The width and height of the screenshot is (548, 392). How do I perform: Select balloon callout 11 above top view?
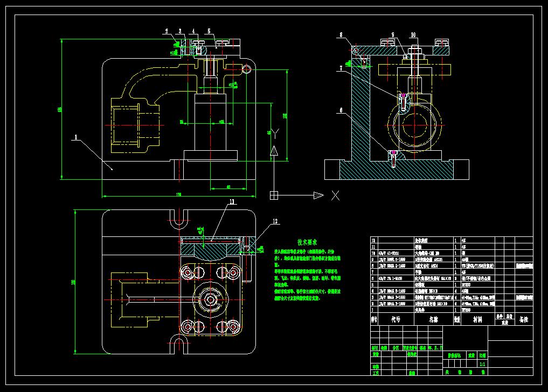pyautogui.click(x=232, y=201)
